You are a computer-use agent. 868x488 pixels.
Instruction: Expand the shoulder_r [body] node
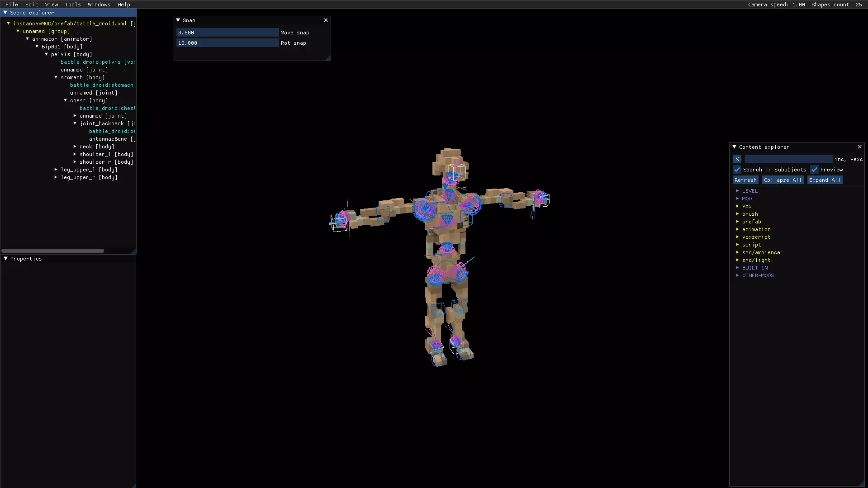coord(75,162)
